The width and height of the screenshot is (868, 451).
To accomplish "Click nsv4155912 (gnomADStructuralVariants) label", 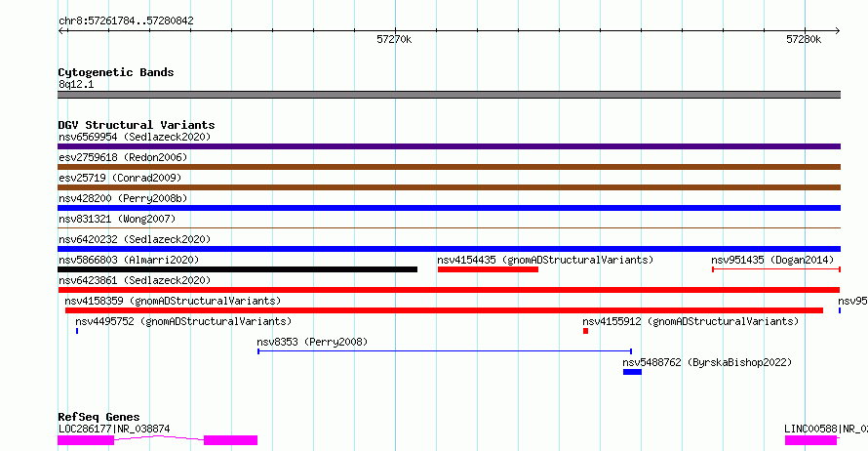I will (x=690, y=321).
